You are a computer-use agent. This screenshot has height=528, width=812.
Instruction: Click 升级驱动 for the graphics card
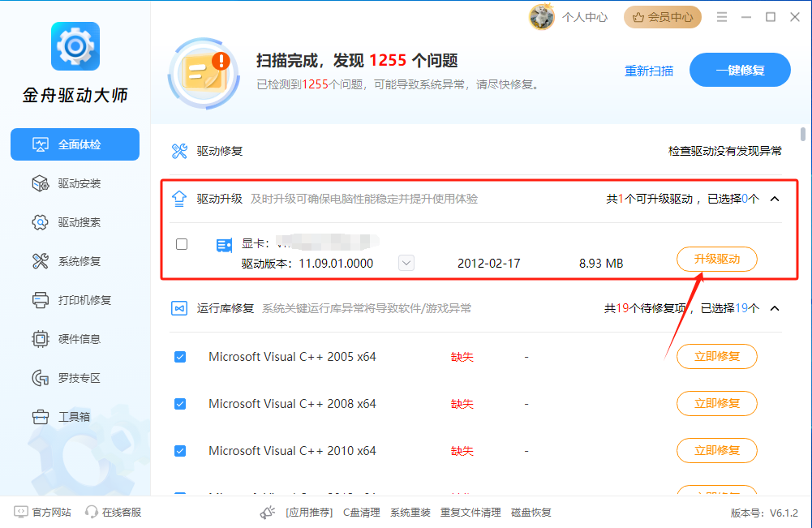[x=717, y=259]
